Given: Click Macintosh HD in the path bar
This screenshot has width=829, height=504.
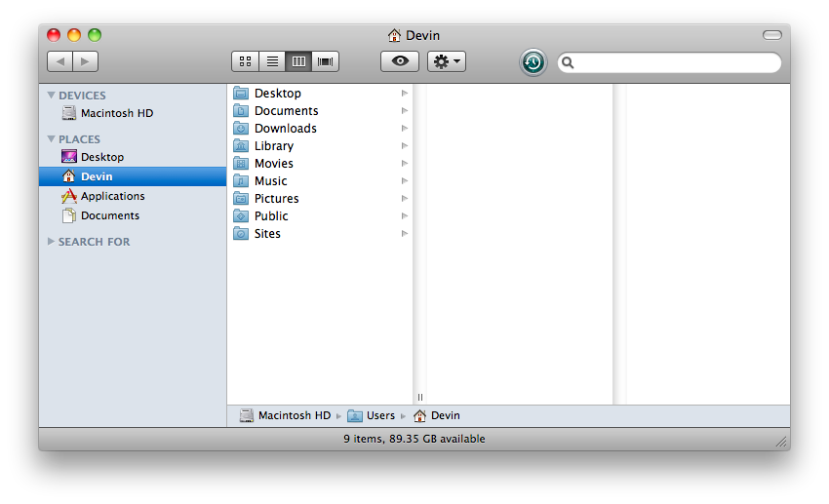Looking at the screenshot, I should (285, 415).
